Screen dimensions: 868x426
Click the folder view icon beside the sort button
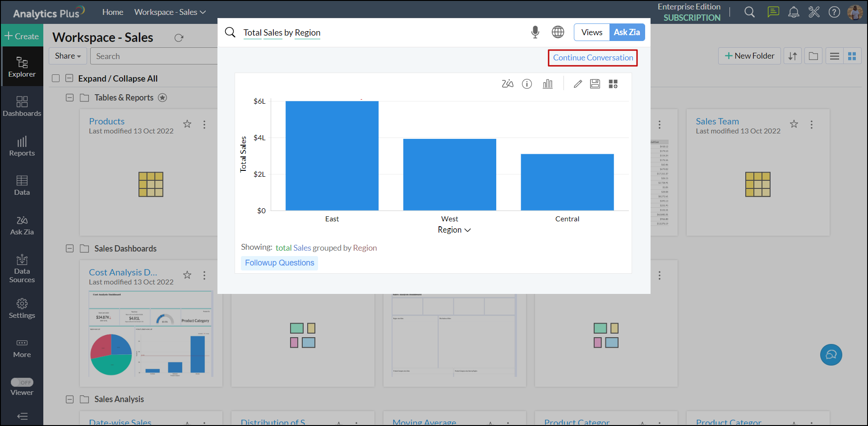pos(813,56)
